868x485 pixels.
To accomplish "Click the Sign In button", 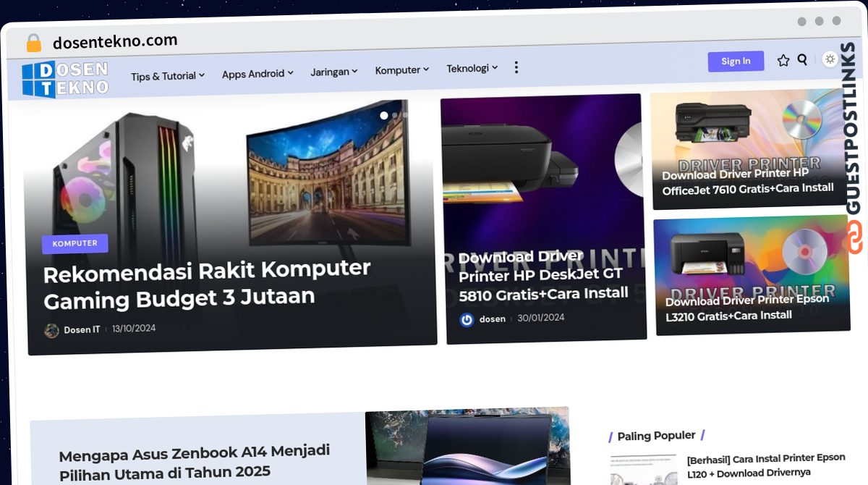I will (x=736, y=62).
